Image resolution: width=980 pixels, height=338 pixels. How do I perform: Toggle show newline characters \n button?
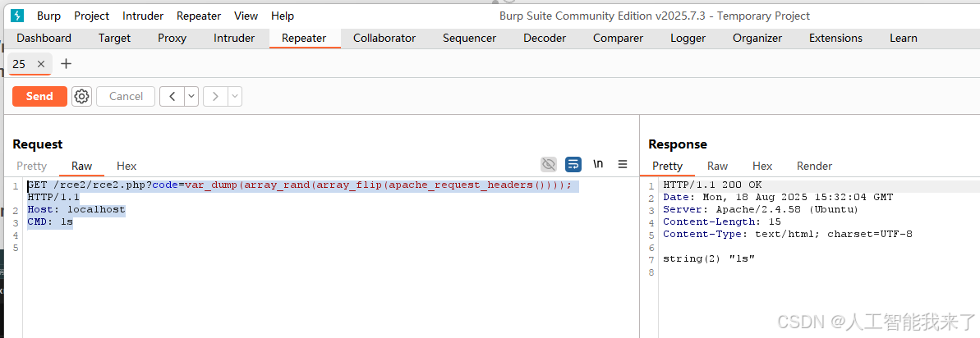coord(598,164)
